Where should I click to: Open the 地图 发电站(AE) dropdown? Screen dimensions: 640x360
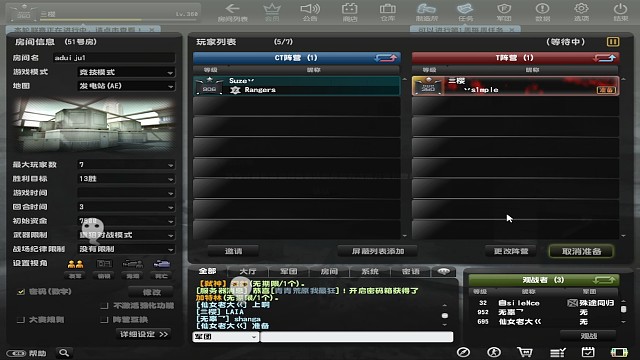pyautogui.click(x=126, y=86)
